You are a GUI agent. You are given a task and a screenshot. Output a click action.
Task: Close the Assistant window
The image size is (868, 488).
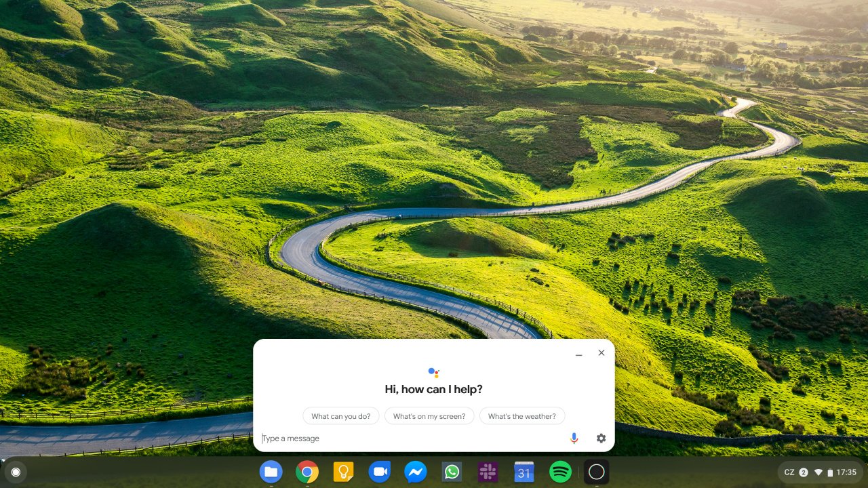[x=601, y=352]
